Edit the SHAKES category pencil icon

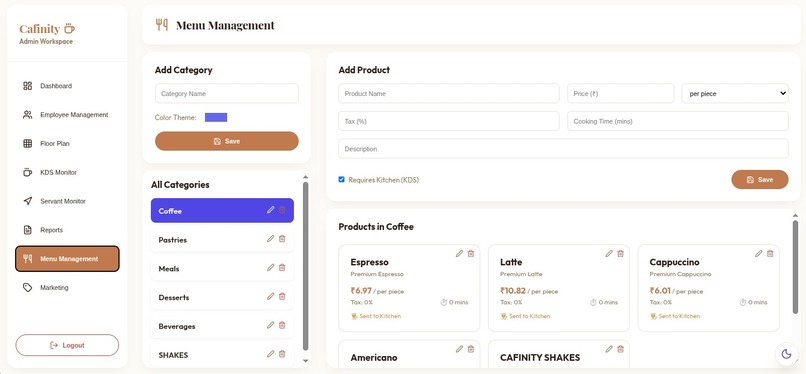coord(270,354)
